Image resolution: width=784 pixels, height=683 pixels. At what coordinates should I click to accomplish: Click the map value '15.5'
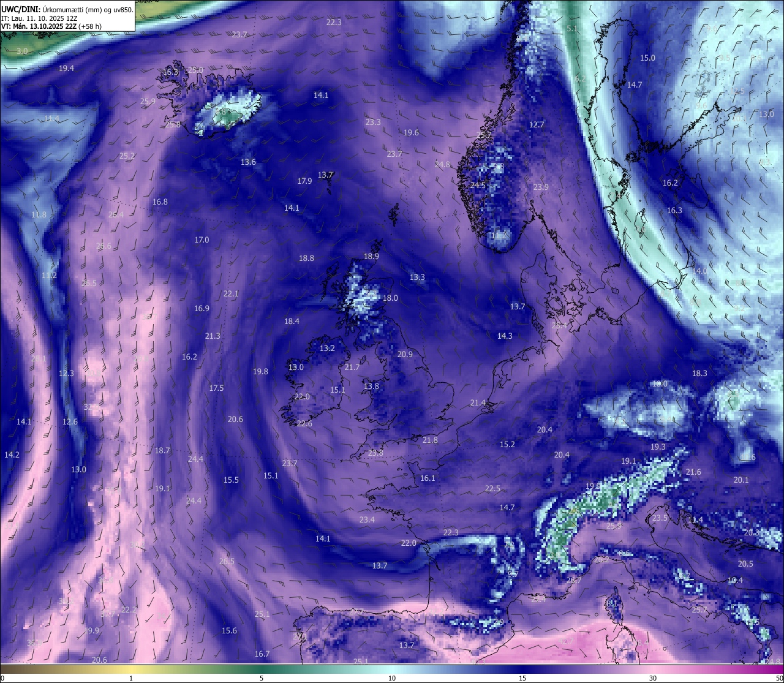pyautogui.click(x=231, y=480)
